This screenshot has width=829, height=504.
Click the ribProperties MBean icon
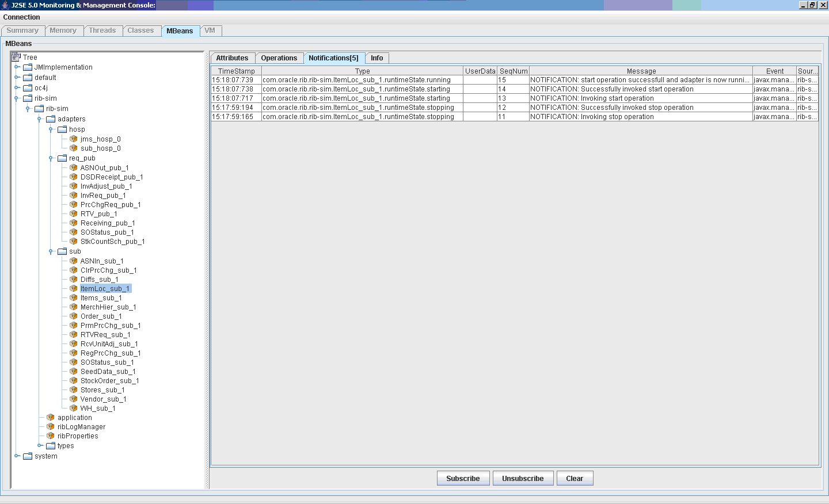51,436
